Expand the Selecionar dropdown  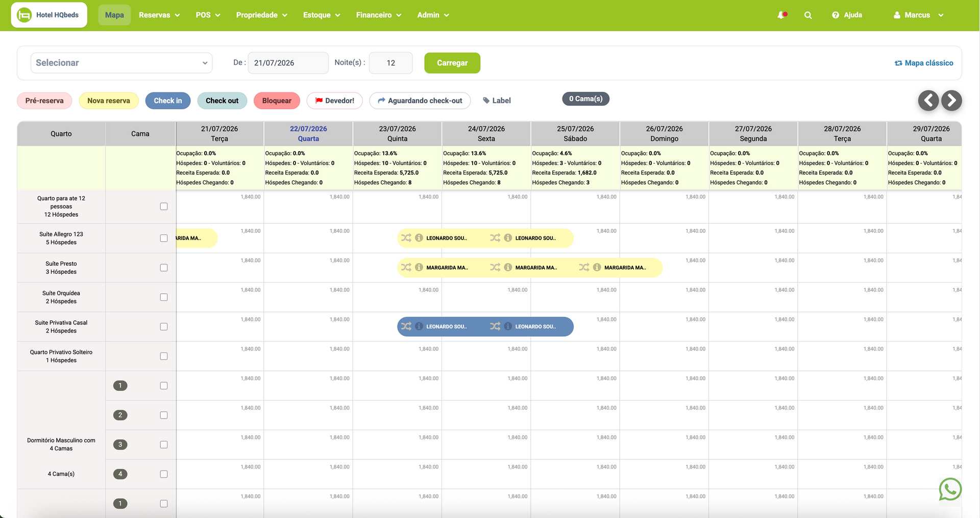click(x=121, y=63)
